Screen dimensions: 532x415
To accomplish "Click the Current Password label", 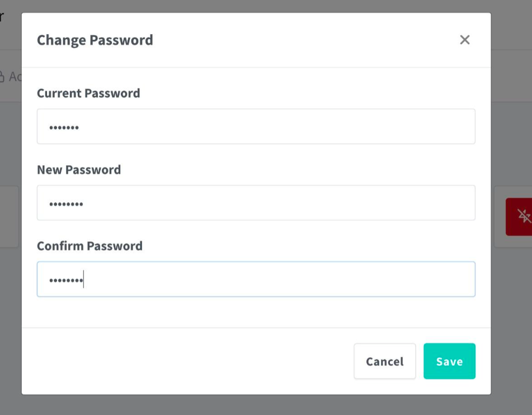I will pyautogui.click(x=88, y=93).
